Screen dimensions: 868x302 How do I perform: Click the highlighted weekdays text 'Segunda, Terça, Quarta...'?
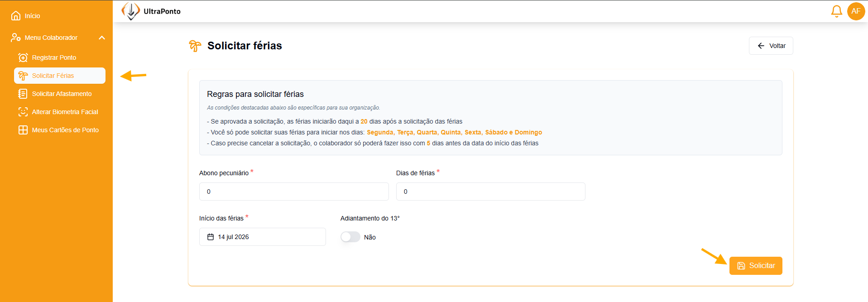point(454,132)
